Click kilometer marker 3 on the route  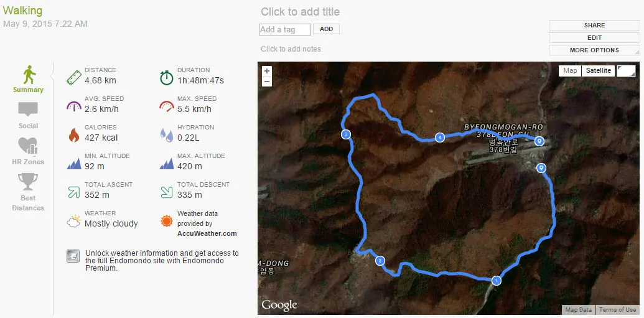[345, 134]
